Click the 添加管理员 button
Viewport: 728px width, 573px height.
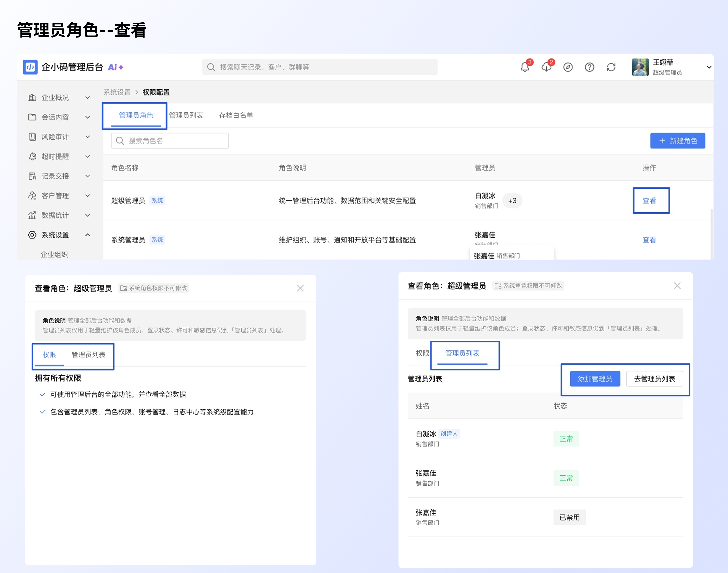click(595, 379)
